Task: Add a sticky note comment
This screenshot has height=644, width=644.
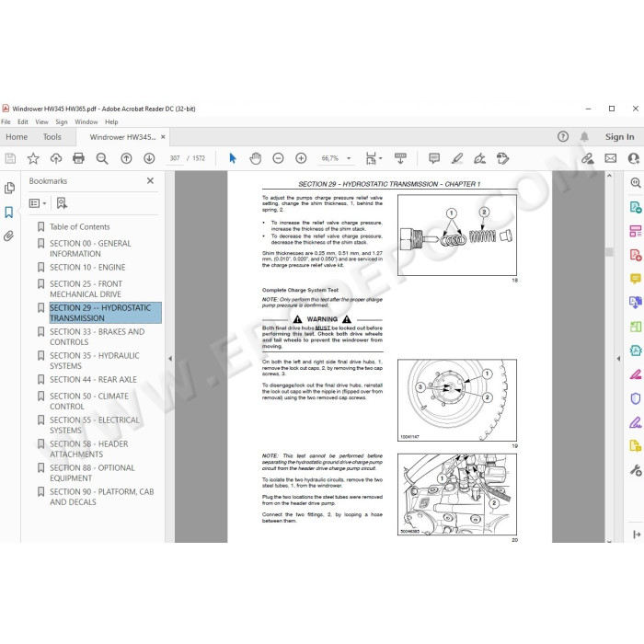Action: point(434,158)
